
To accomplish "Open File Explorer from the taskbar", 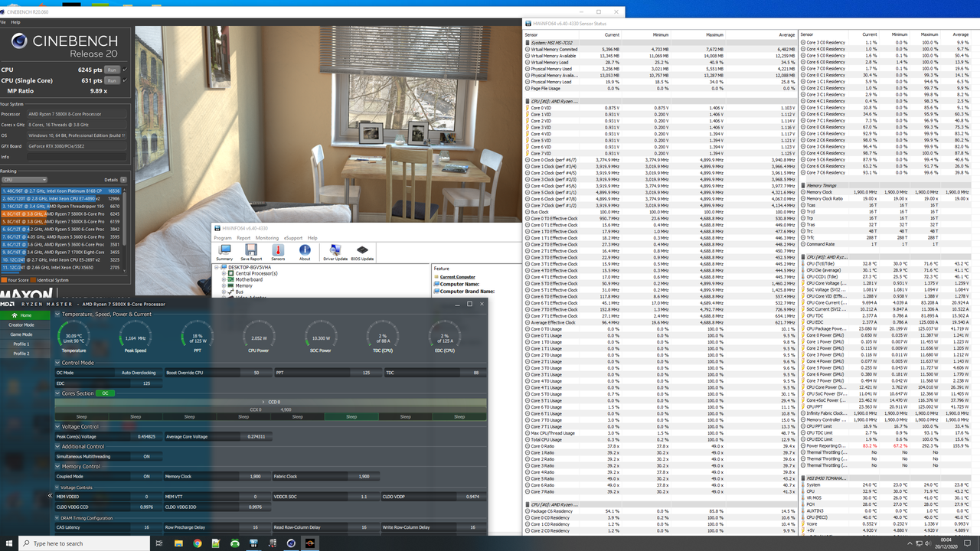I will click(178, 543).
